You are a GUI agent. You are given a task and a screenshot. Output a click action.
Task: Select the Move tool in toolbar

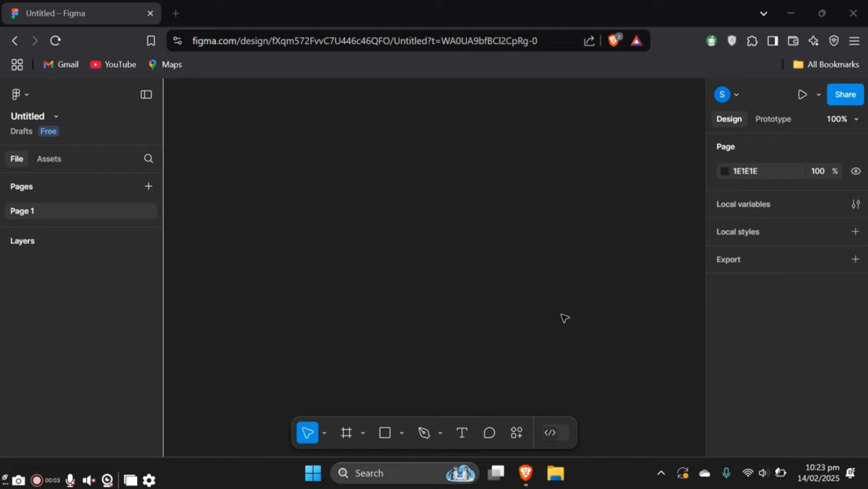click(x=308, y=433)
